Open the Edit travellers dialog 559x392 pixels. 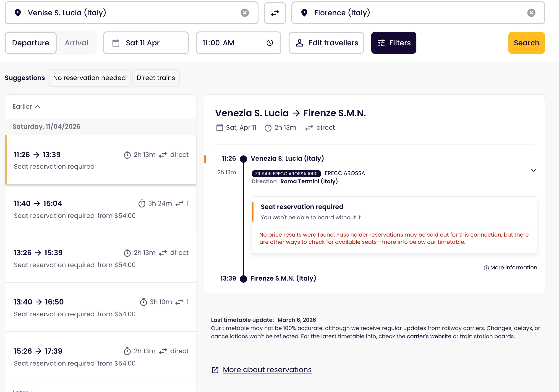(x=326, y=43)
